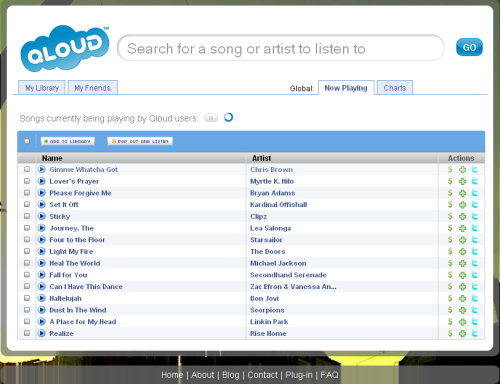Screen dimensions: 500x384
Task: Share Hallelujah using the Twitter icon
Action: (475, 298)
